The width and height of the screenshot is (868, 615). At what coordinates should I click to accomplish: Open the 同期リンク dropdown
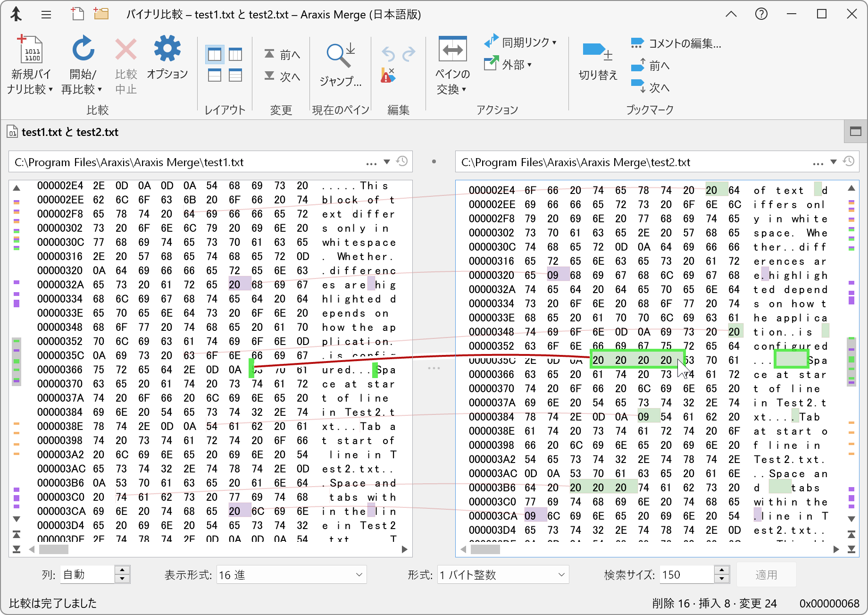[521, 42]
